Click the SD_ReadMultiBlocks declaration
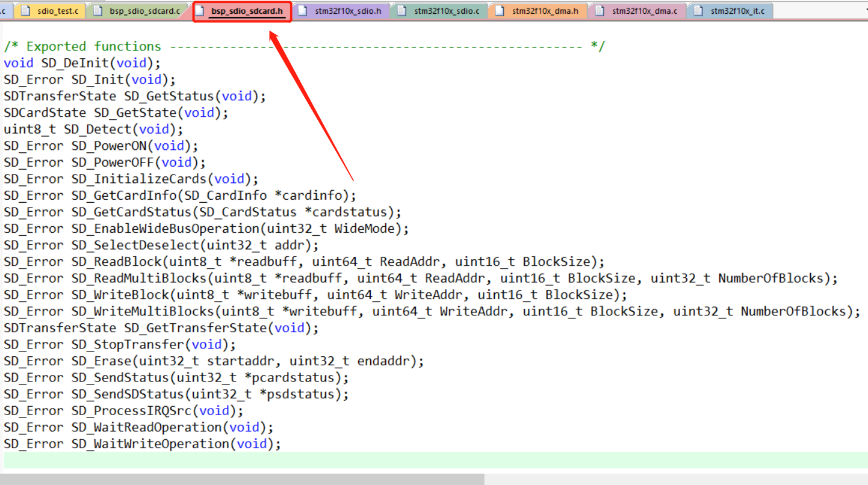This screenshot has width=868, height=485. pos(421,278)
